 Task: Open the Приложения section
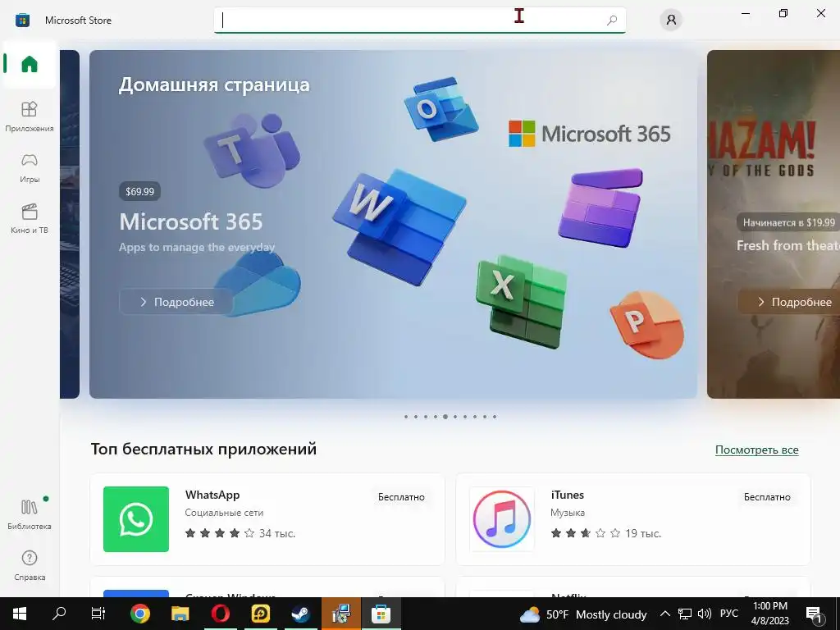(30, 116)
